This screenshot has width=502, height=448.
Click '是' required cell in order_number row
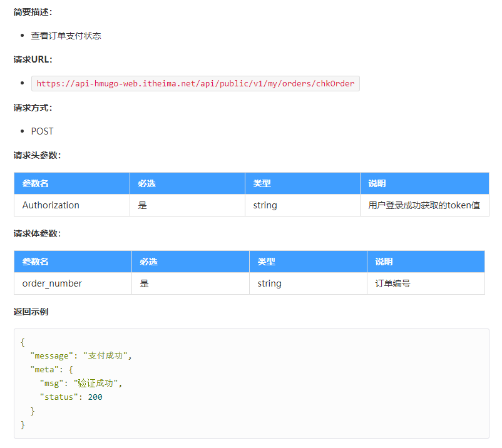190,283
